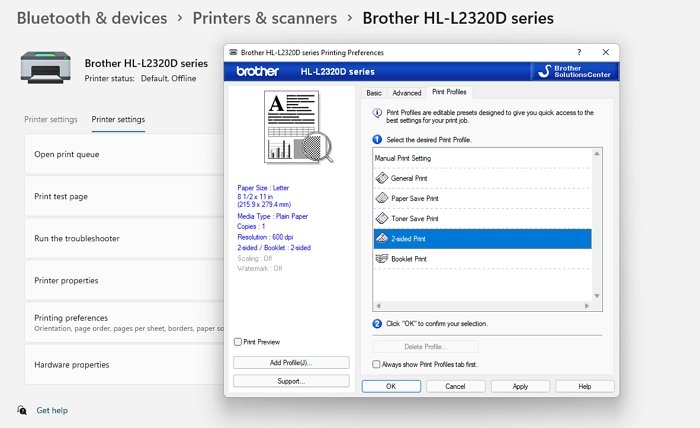The image size is (700, 428).
Task: Click the 2-sided / Booklet : 2-sided text
Action: 274,248
